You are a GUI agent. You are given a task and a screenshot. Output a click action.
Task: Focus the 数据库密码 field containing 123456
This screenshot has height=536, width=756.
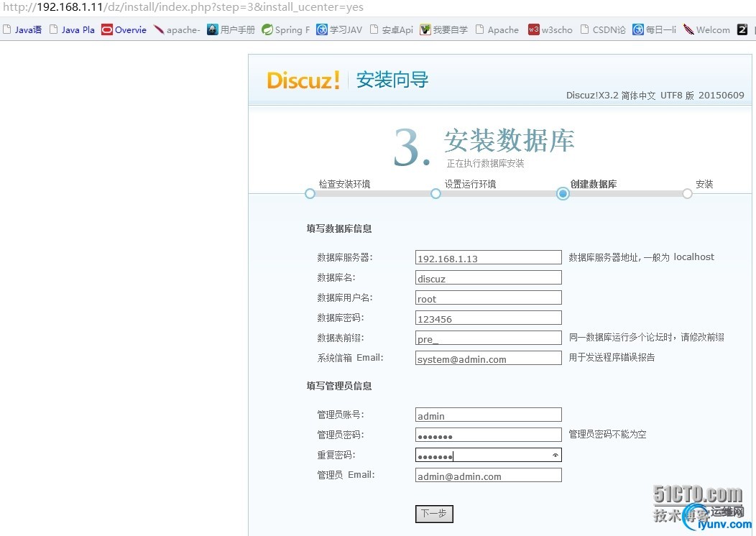tap(489, 318)
